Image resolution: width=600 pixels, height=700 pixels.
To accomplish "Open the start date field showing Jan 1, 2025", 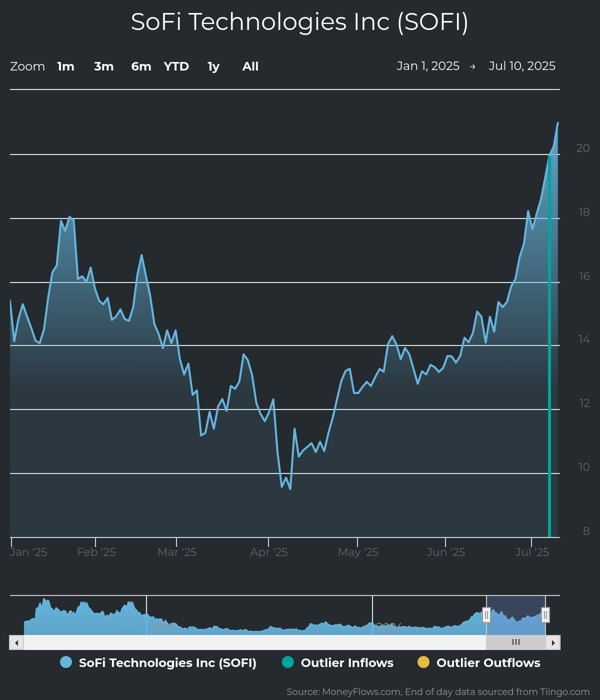I will tap(428, 65).
